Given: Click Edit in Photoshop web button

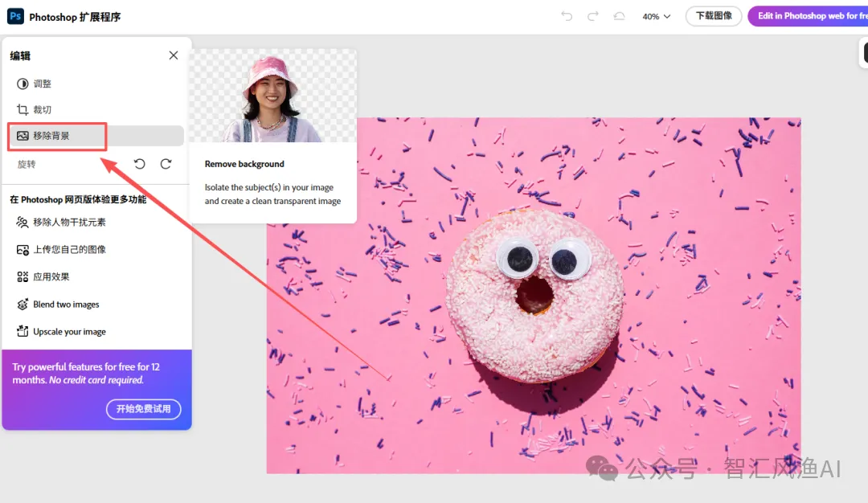Looking at the screenshot, I should [809, 16].
